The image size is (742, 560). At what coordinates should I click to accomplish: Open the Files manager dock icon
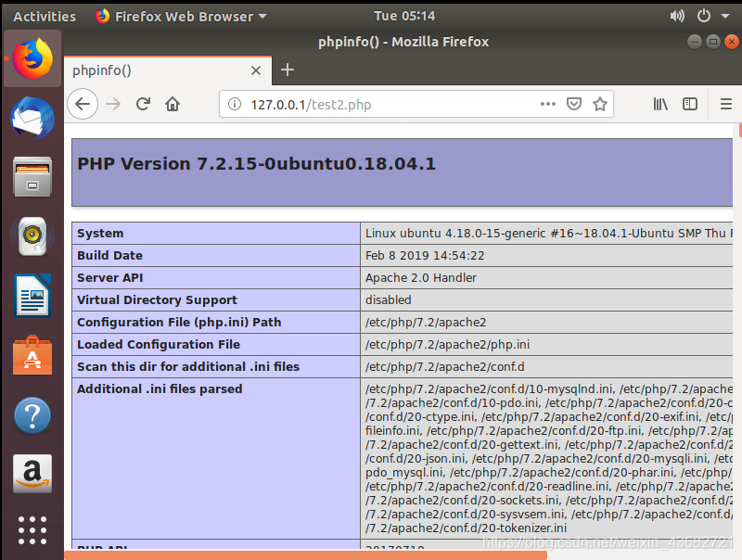[x=32, y=177]
